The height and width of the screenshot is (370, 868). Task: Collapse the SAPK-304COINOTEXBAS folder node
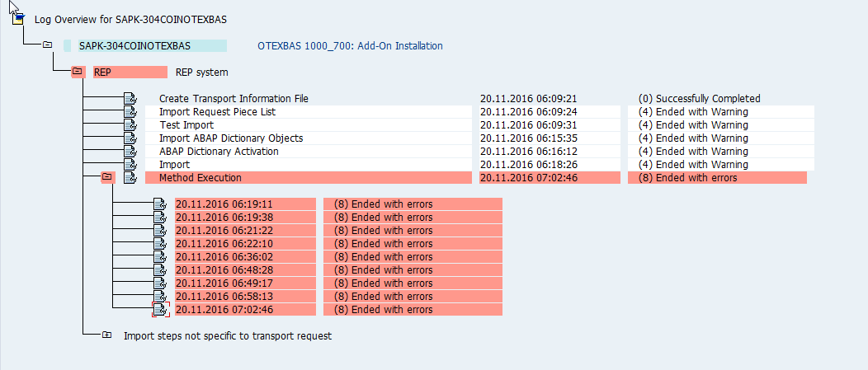(48, 44)
